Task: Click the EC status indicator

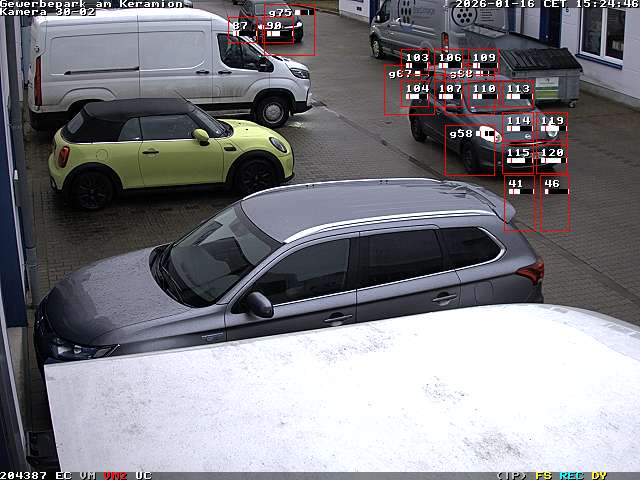Action: coord(63,475)
